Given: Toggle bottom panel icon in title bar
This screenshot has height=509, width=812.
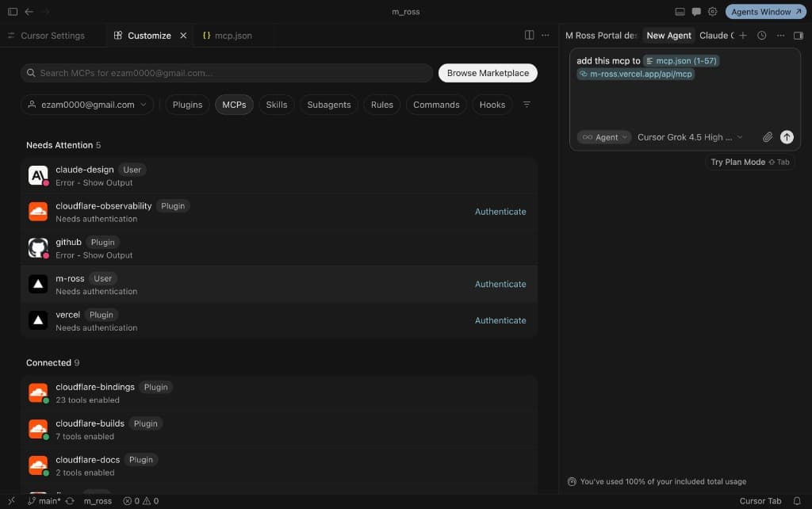Looking at the screenshot, I should coord(680,11).
